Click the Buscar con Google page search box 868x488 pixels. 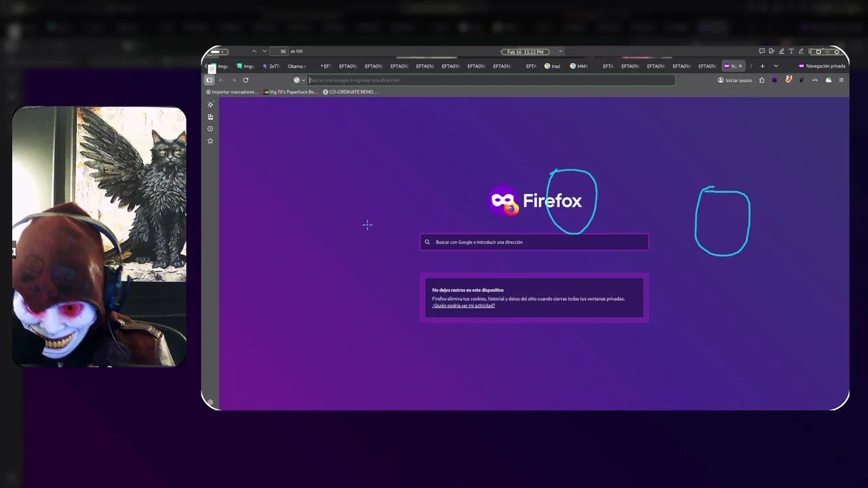click(534, 242)
